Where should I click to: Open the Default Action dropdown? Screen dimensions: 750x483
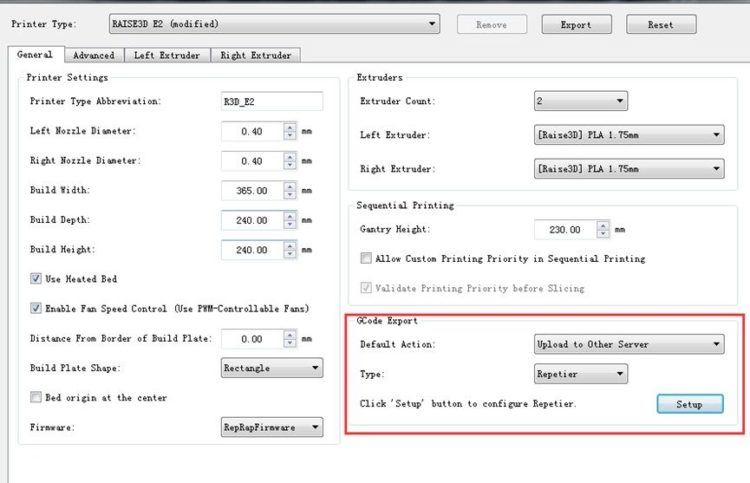click(629, 344)
